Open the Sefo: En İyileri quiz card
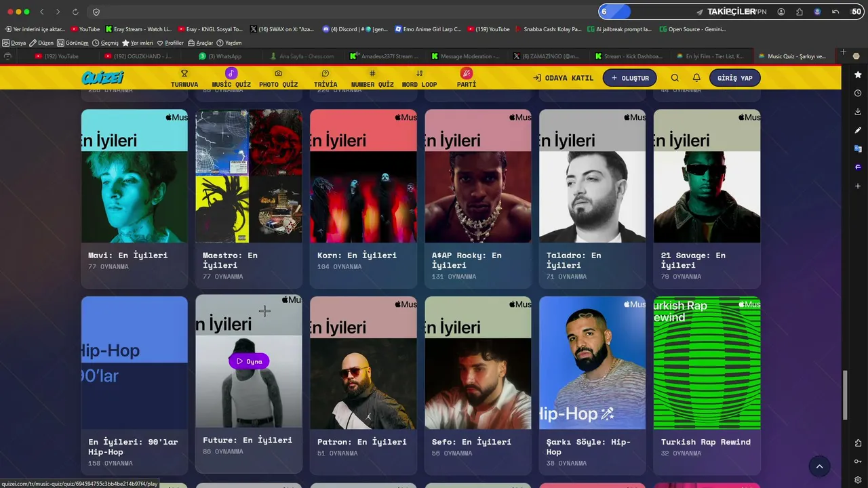Screen dimensions: 868x488 tap(478, 385)
